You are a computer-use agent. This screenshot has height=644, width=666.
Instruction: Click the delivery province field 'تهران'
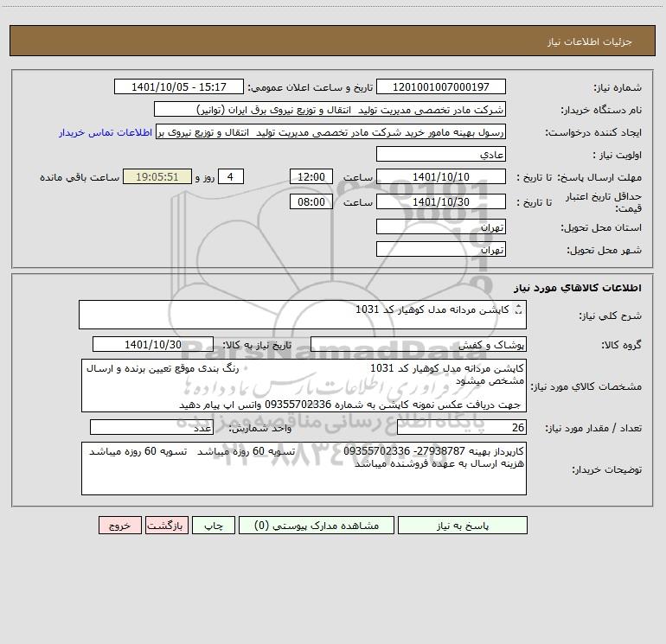pos(441,227)
